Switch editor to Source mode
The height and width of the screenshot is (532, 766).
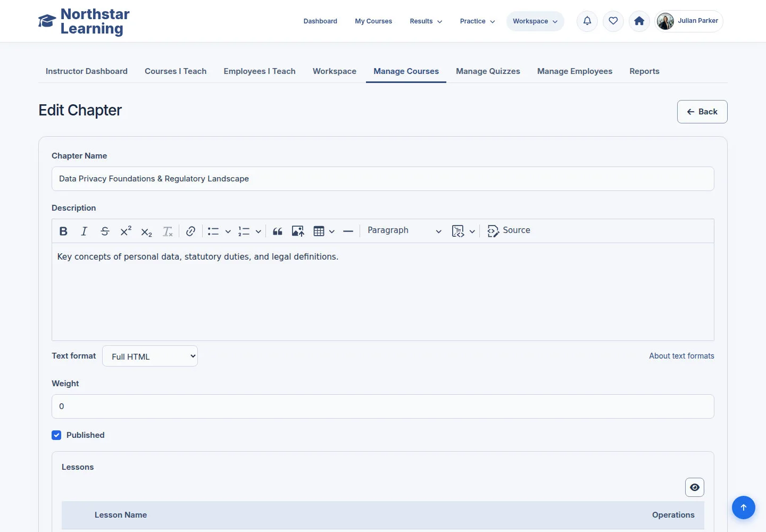509,231
